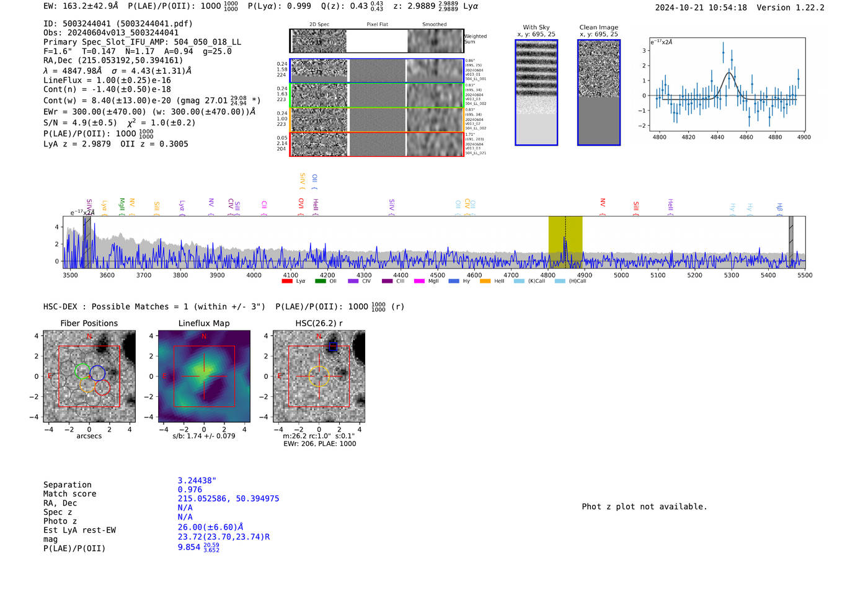The image size is (868, 591).
Task: Select the green-bordered fiber row v013_03
Action: tap(377, 95)
